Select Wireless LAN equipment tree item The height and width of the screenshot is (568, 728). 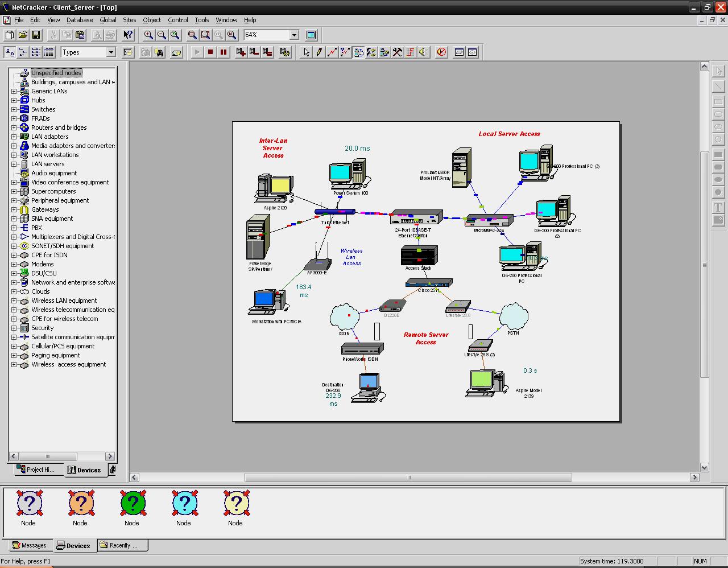(x=64, y=301)
